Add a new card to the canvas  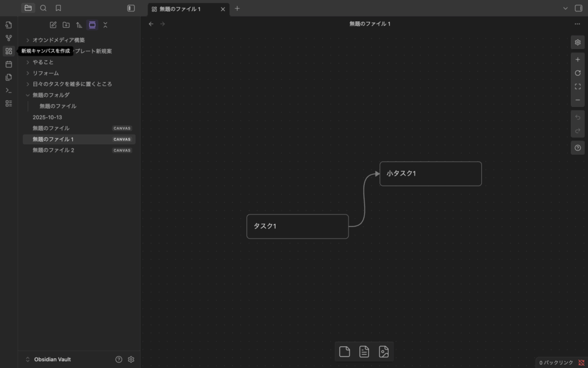[345, 352]
